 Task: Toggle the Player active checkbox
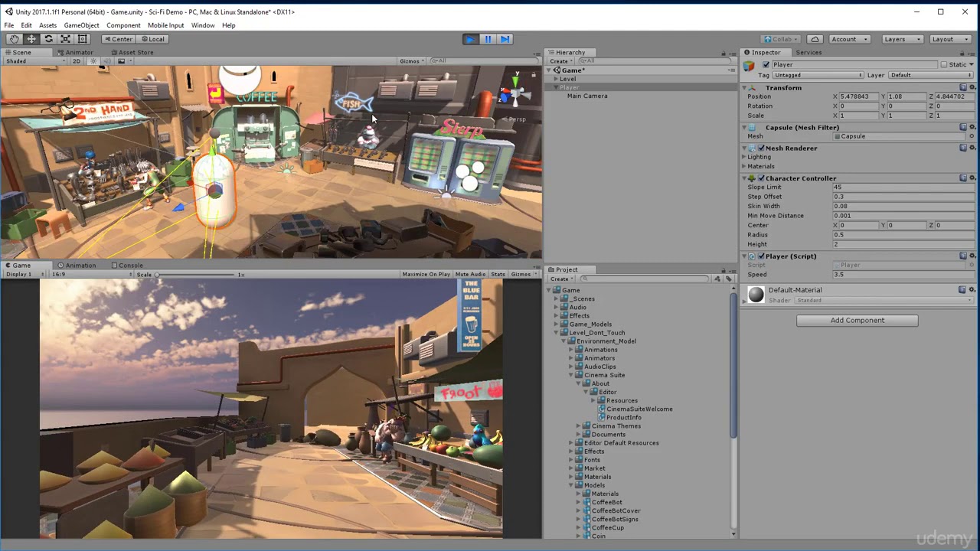click(766, 65)
